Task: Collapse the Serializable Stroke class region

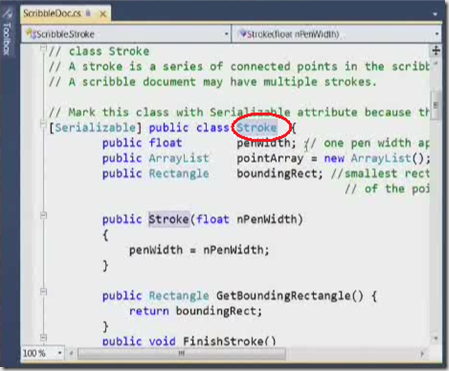Action: pos(43,125)
